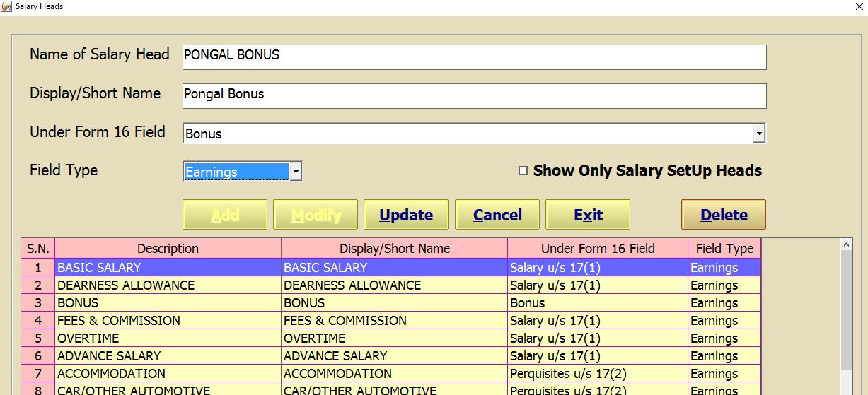This screenshot has height=395, width=868.
Task: Select the BASIC SALARY row
Action: click(x=168, y=268)
